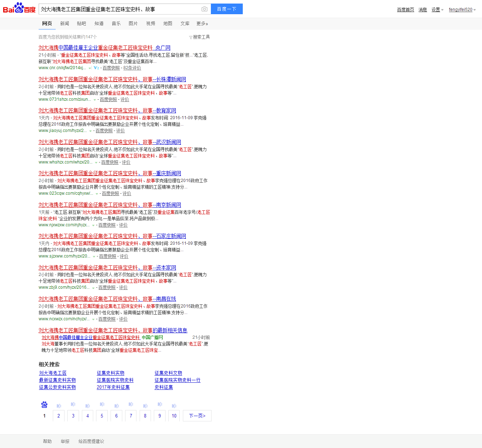Switch to the 图片 tab
482x448 pixels.
coord(133,23)
